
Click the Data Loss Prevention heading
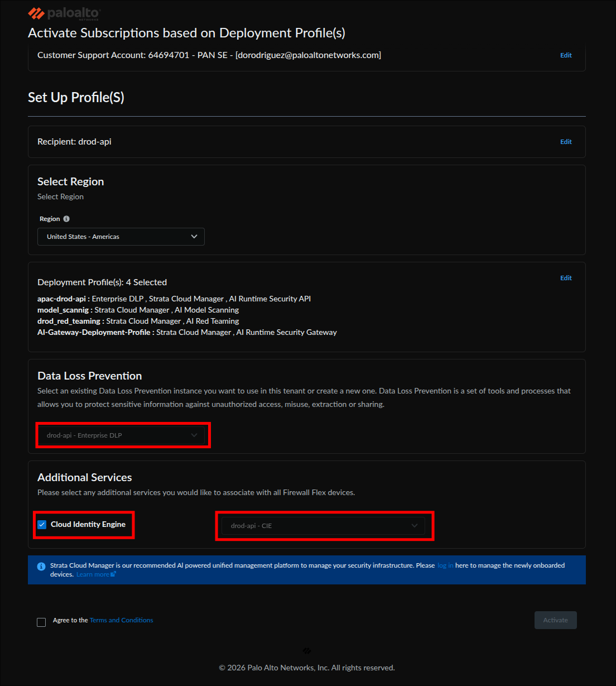pyautogui.click(x=90, y=376)
